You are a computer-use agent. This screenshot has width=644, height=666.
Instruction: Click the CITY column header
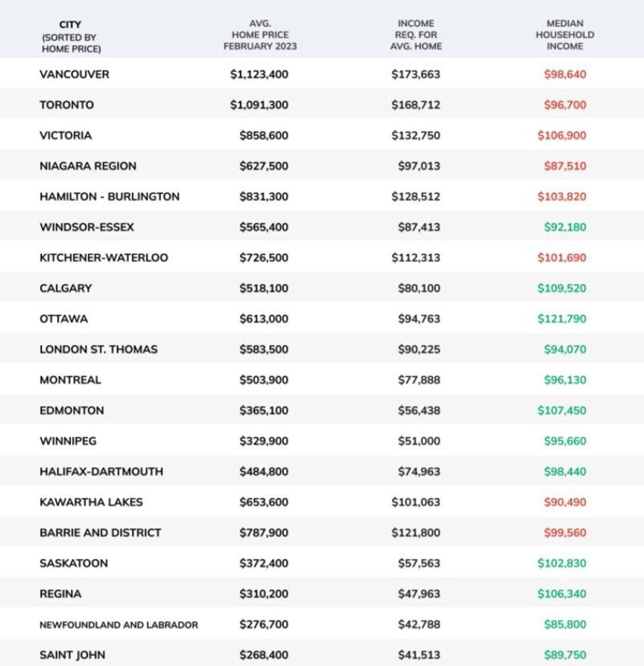point(71,37)
